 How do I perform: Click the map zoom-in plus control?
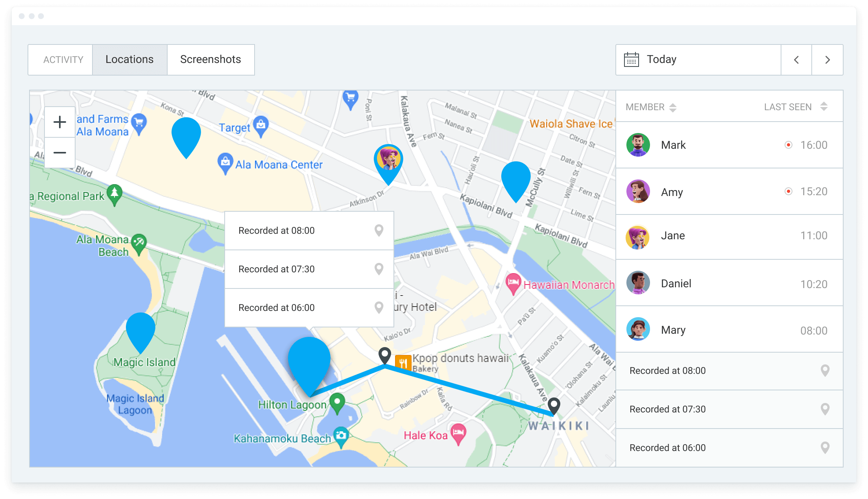pos(60,122)
